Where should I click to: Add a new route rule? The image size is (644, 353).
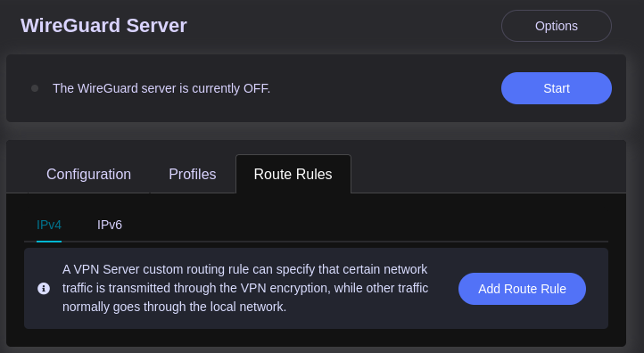point(522,289)
